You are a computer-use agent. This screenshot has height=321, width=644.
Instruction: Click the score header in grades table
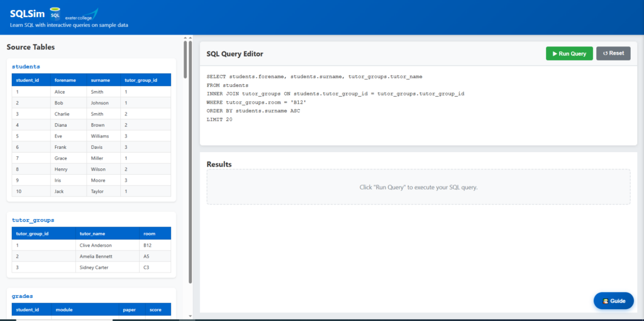point(158,310)
